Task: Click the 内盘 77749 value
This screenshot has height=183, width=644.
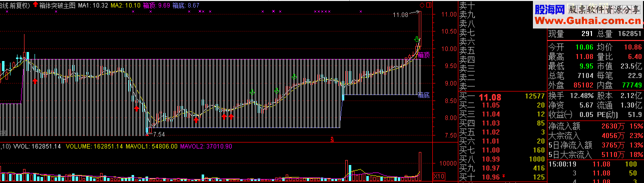Action: point(631,85)
